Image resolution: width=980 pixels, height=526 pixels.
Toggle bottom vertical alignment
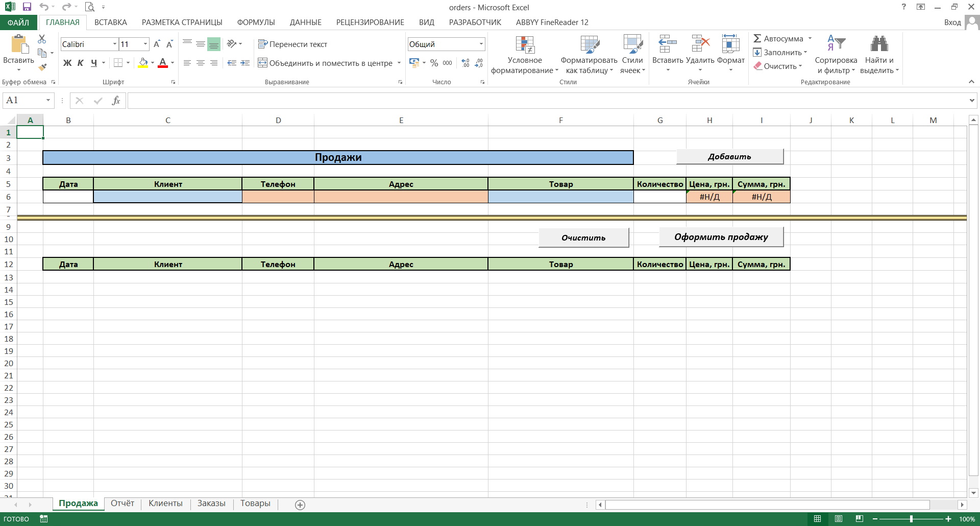tap(214, 44)
